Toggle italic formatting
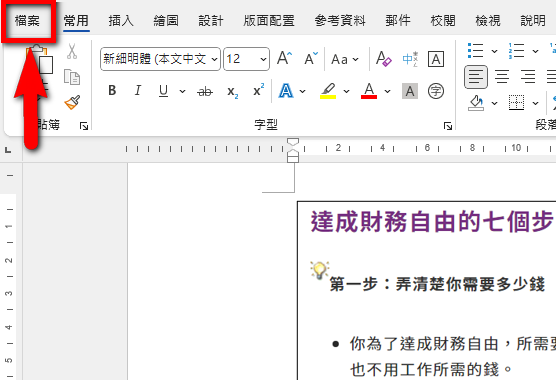 click(138, 91)
